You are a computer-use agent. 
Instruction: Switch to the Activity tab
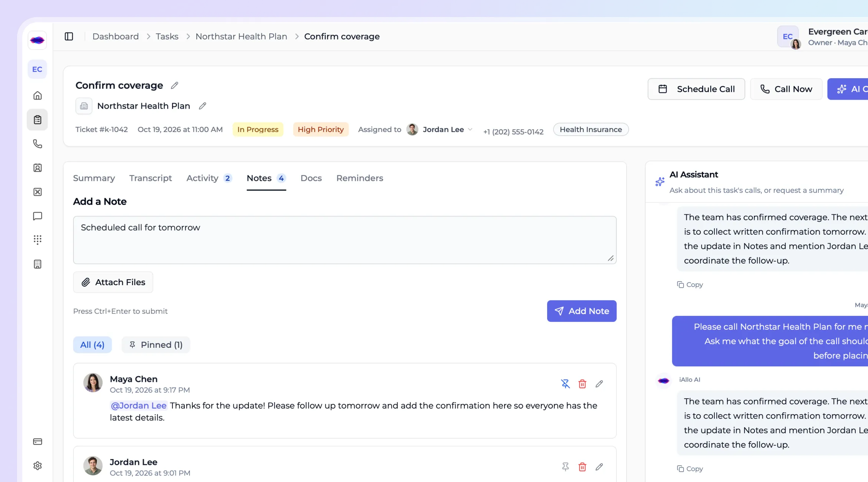pyautogui.click(x=209, y=178)
